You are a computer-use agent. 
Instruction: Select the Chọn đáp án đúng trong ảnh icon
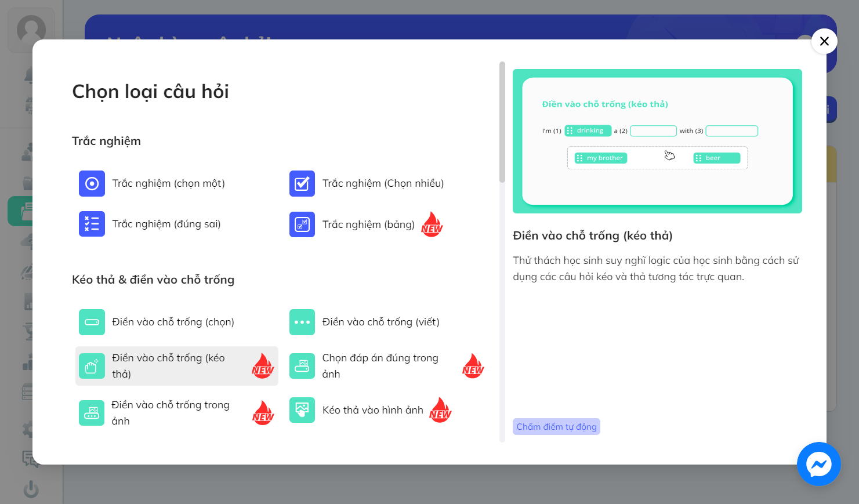(x=302, y=366)
